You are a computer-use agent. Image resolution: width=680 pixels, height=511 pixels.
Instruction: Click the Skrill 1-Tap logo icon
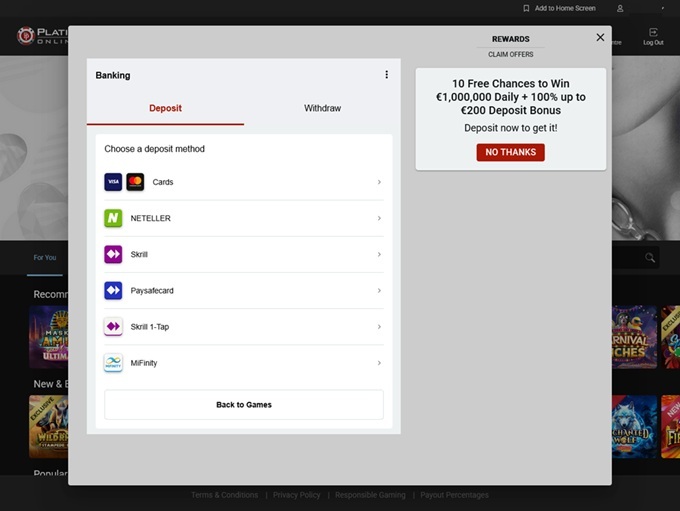point(113,327)
